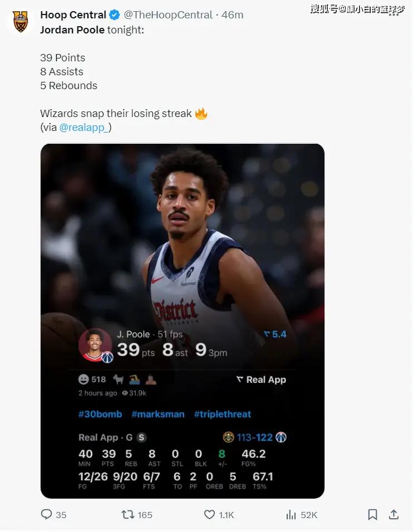413x532 pixels.
Task: Open J. Poole's small round headshot
Action: tap(95, 345)
